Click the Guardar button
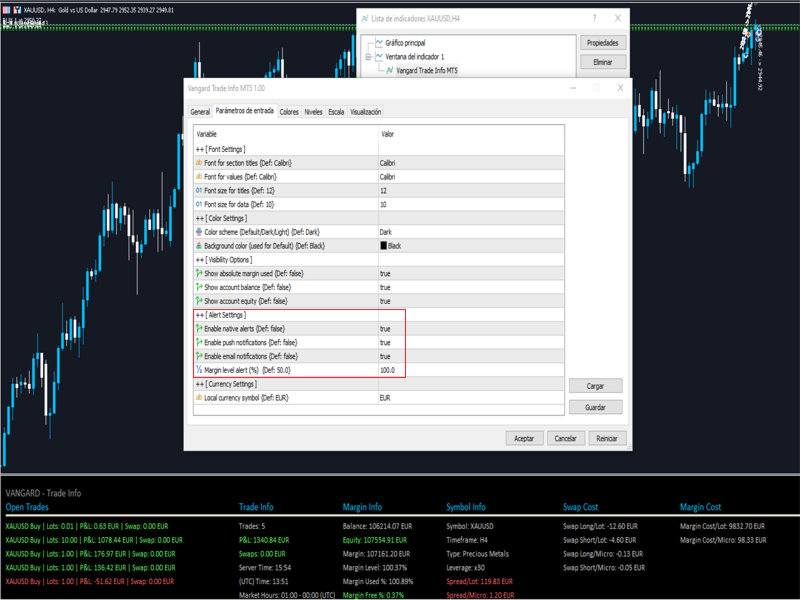 pyautogui.click(x=595, y=407)
